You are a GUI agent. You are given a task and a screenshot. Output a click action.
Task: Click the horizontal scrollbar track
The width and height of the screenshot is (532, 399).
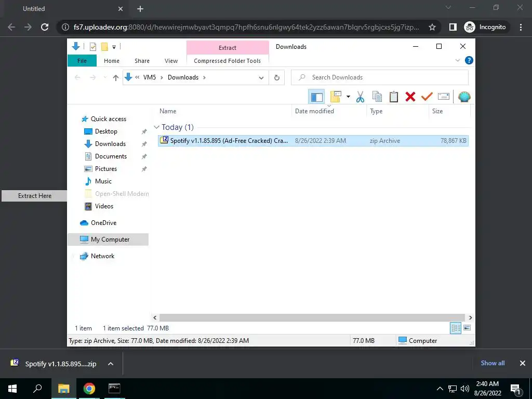[312, 317]
